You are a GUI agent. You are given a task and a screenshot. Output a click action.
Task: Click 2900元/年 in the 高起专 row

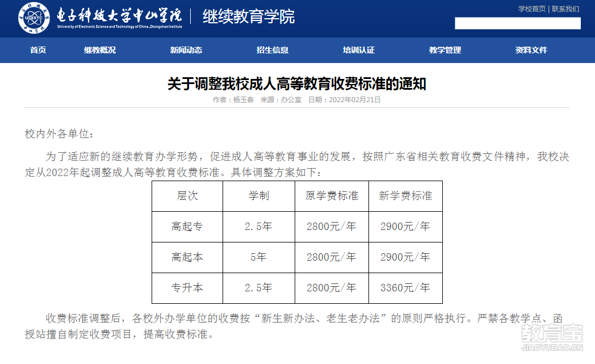tap(405, 227)
